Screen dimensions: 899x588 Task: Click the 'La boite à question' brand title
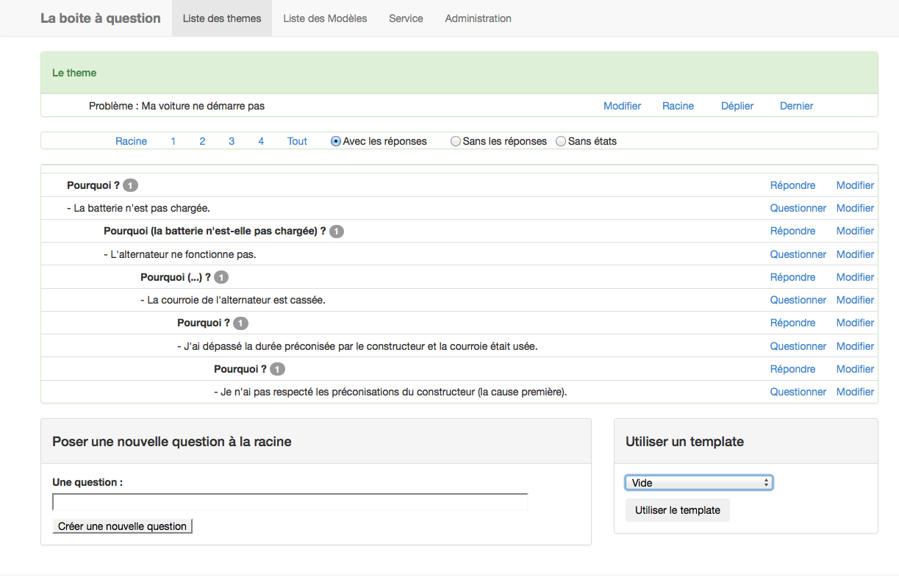click(101, 18)
